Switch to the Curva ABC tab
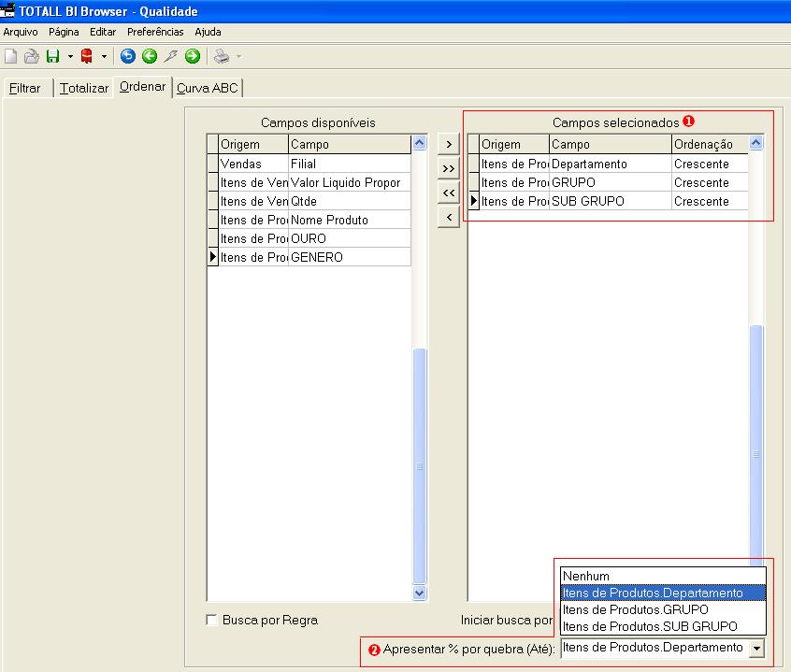791x672 pixels. pyautogui.click(x=208, y=88)
